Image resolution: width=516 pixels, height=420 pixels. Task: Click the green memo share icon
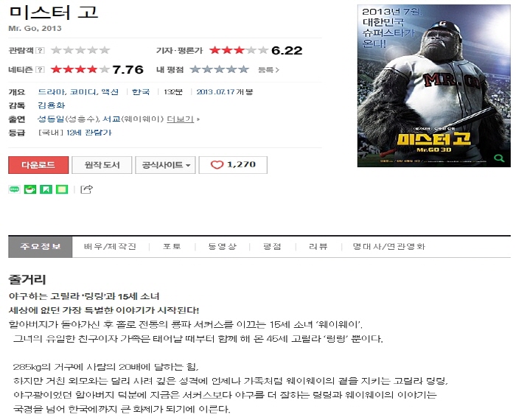[x=62, y=189]
